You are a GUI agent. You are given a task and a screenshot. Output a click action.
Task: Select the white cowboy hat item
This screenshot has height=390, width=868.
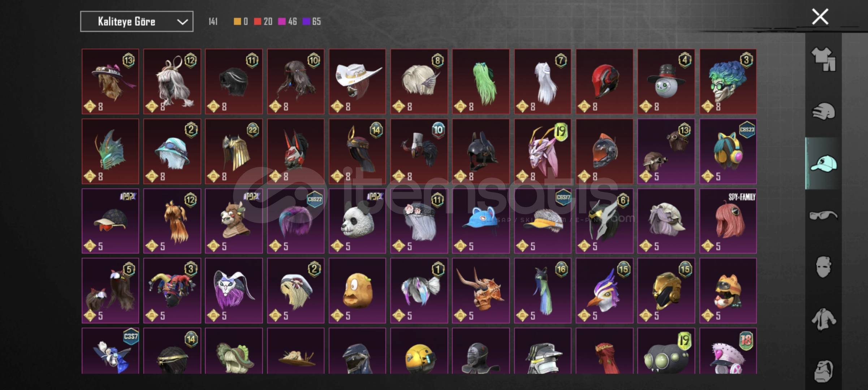357,82
